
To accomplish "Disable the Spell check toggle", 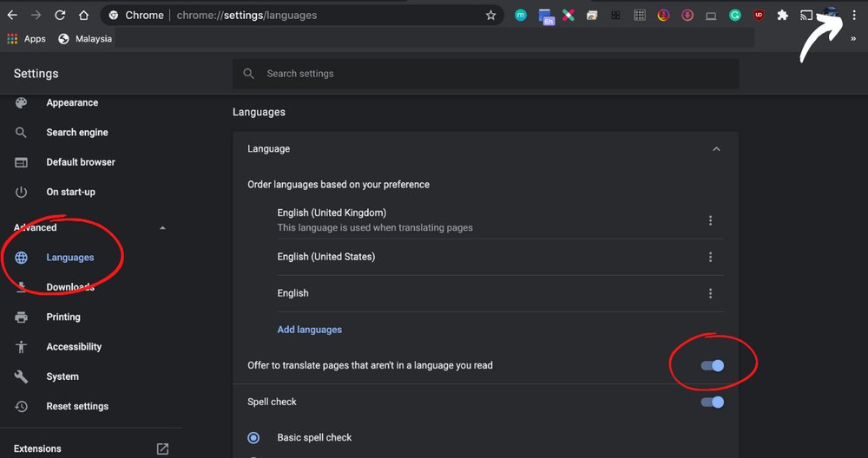I will point(713,402).
